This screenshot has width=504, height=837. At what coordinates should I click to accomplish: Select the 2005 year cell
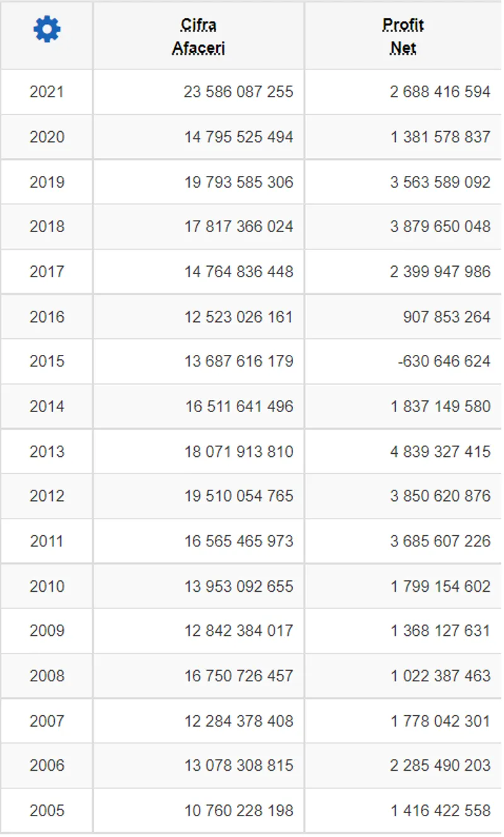click(47, 811)
